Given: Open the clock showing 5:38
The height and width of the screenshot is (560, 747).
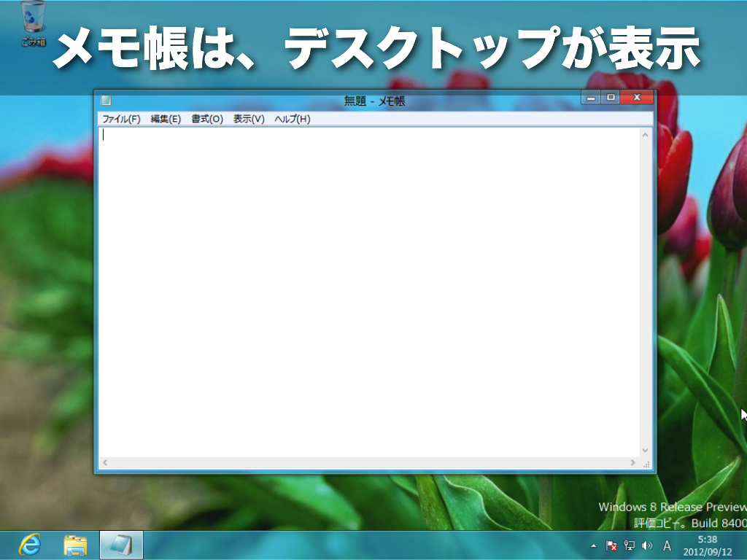Looking at the screenshot, I should pyautogui.click(x=708, y=545).
